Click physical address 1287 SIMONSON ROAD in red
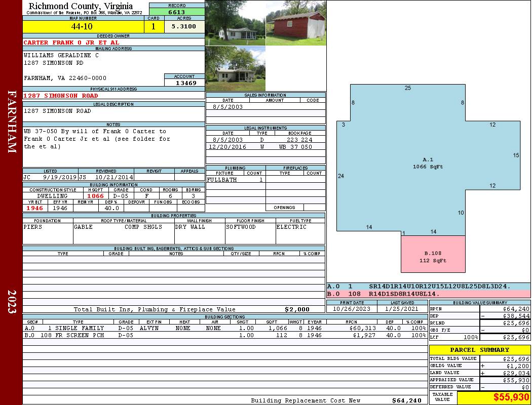 click(x=61, y=96)
